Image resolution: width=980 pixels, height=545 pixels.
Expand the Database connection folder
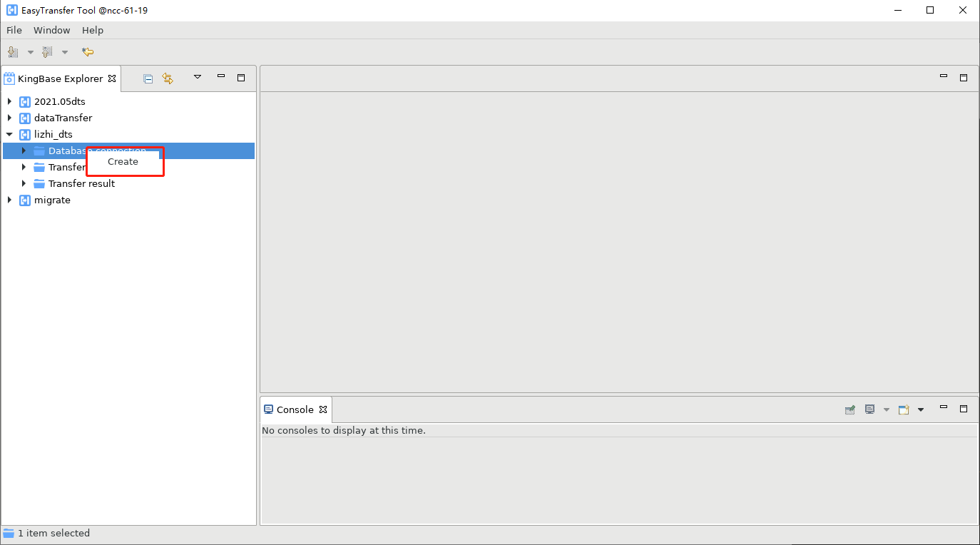pos(24,151)
